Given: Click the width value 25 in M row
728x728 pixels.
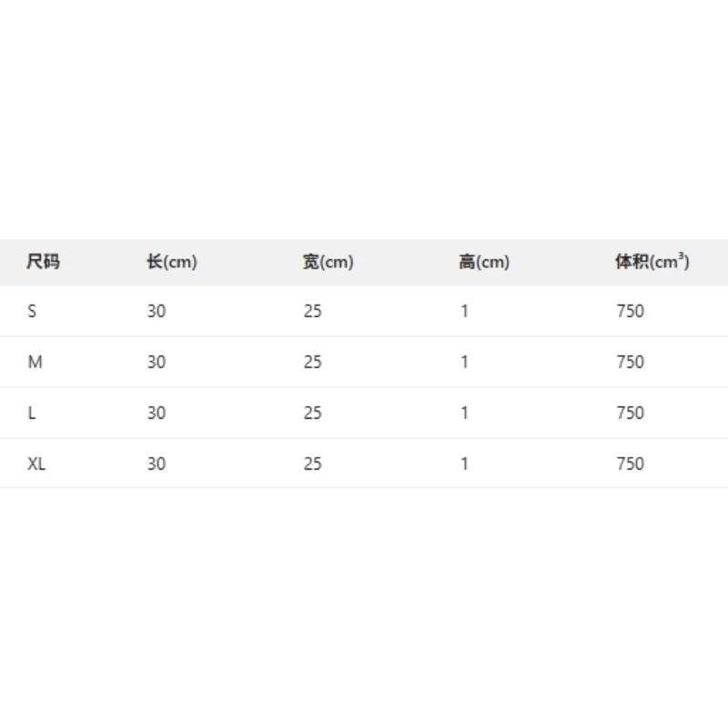Looking at the screenshot, I should (x=313, y=362).
